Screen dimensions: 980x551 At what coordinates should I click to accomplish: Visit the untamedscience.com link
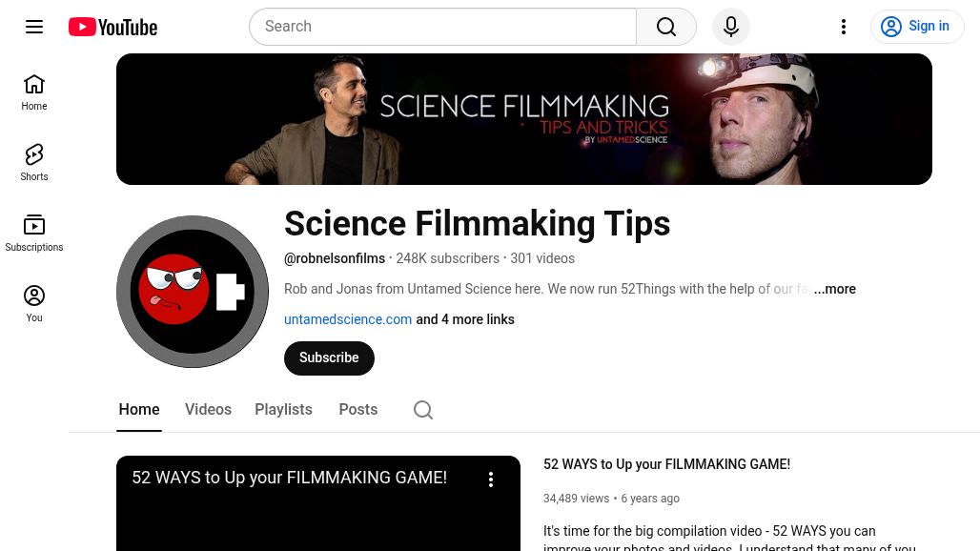pyautogui.click(x=347, y=319)
